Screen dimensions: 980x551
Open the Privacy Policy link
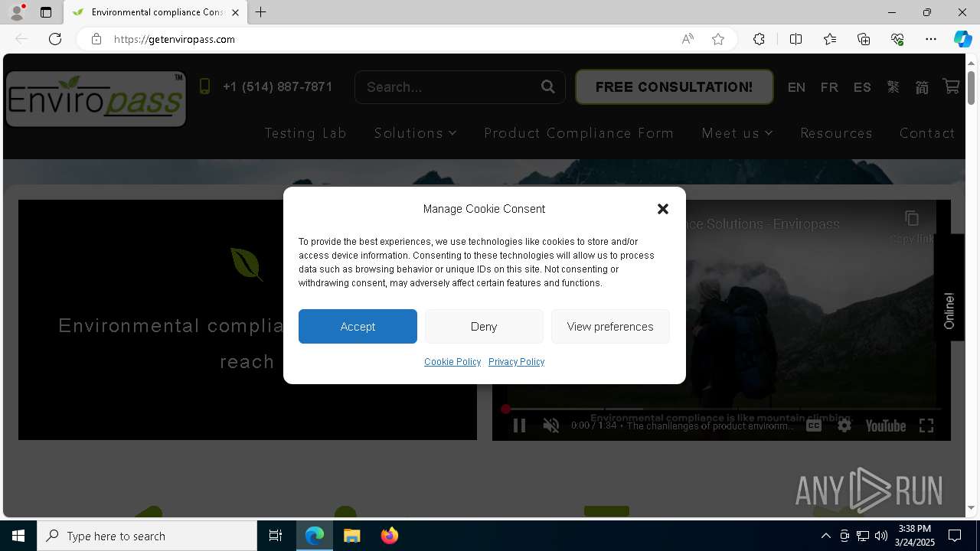pyautogui.click(x=516, y=362)
